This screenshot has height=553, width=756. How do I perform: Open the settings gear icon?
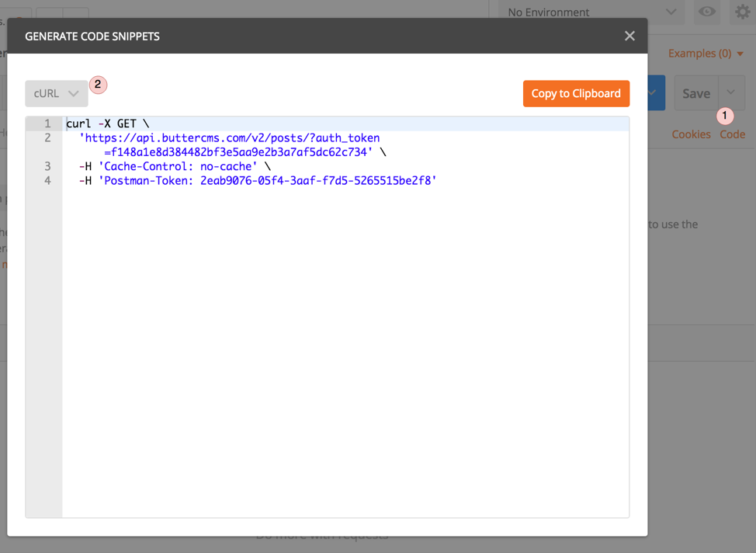pyautogui.click(x=742, y=12)
